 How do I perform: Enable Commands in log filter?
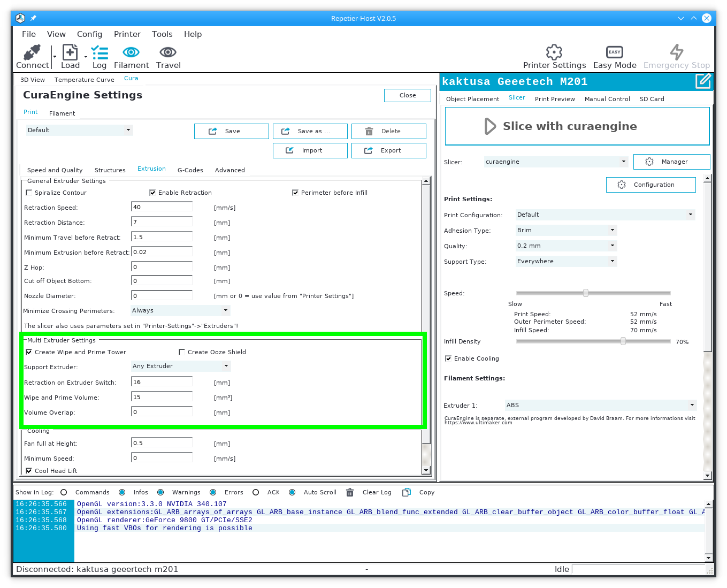point(64,492)
